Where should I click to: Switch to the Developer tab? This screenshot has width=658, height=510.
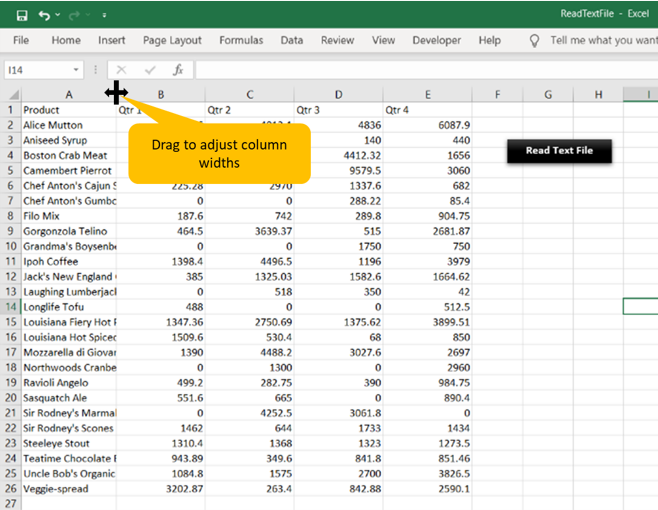click(437, 41)
